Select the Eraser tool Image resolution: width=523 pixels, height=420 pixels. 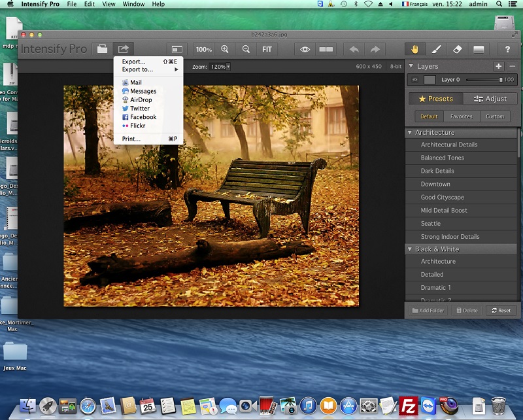point(457,50)
